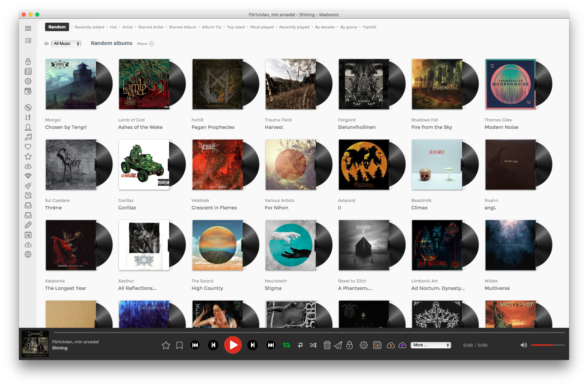588x387 pixels.
Task: Toggle the repeat-one arrow in player
Action: click(300, 345)
